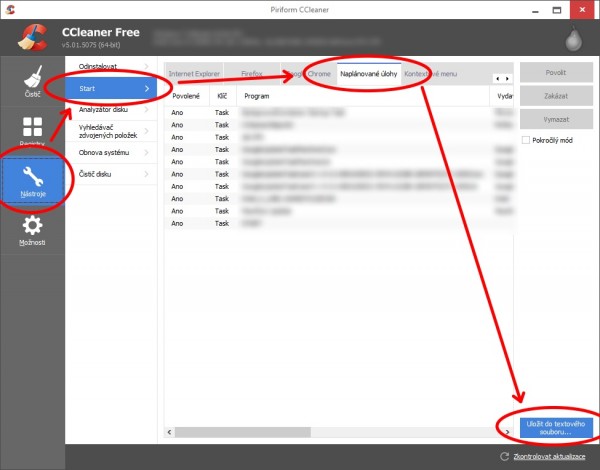
Task: Open Možnosti gear settings
Action: [x=32, y=231]
